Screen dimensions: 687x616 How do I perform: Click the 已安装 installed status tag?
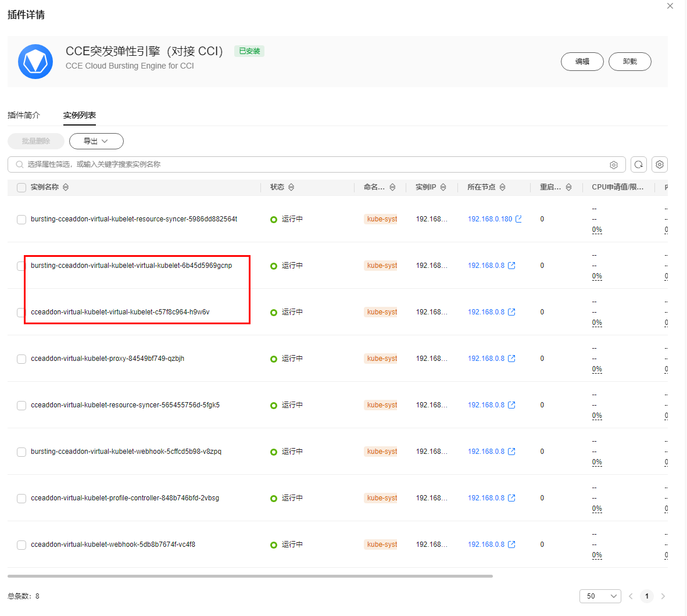[249, 51]
